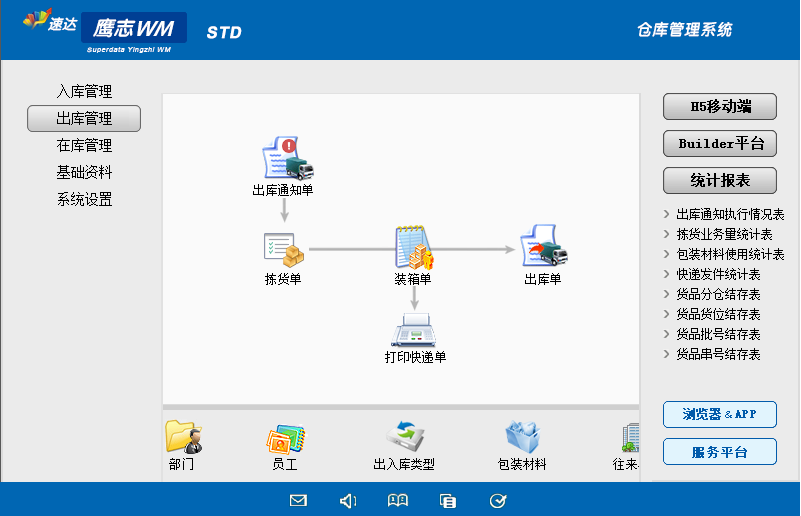
Task: Open the 拣货单 checklist icon
Action: pyautogui.click(x=284, y=250)
